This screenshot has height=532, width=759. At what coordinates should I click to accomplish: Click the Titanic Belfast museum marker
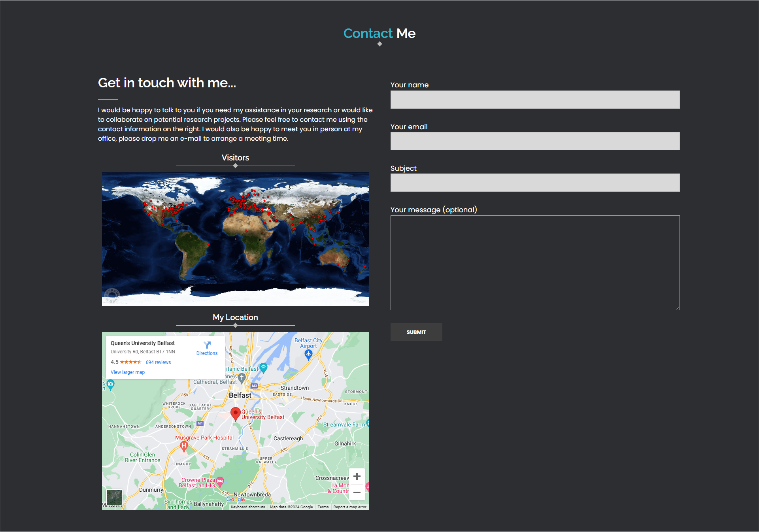click(264, 368)
